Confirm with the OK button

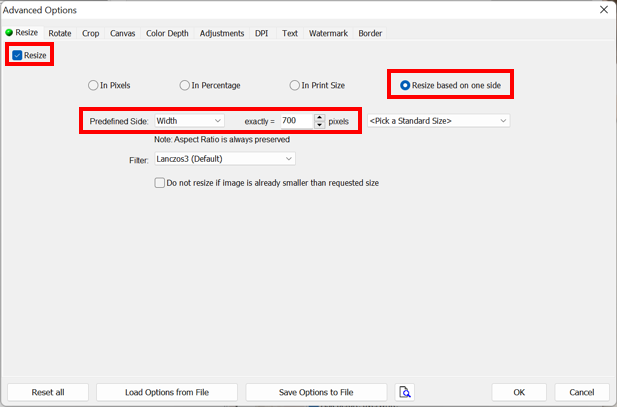519,392
